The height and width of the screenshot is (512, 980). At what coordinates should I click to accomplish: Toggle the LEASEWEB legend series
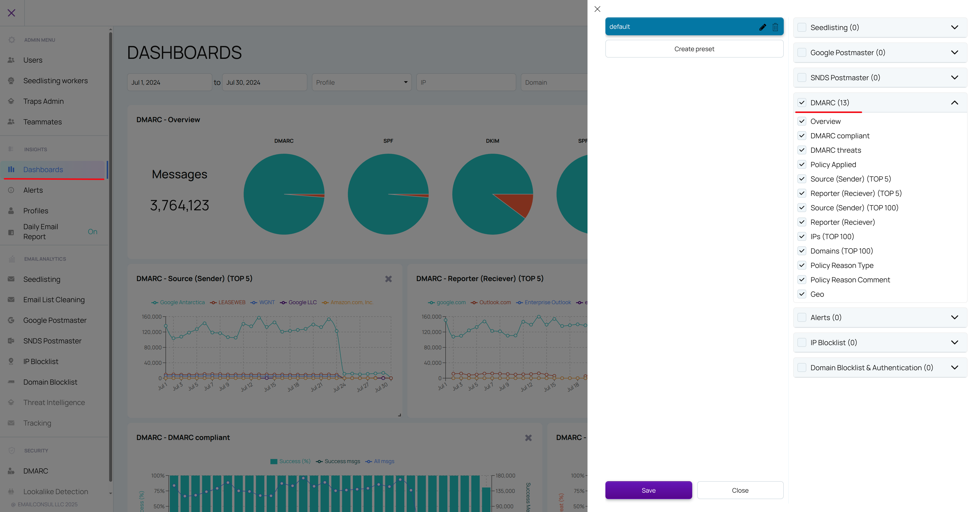coord(228,302)
